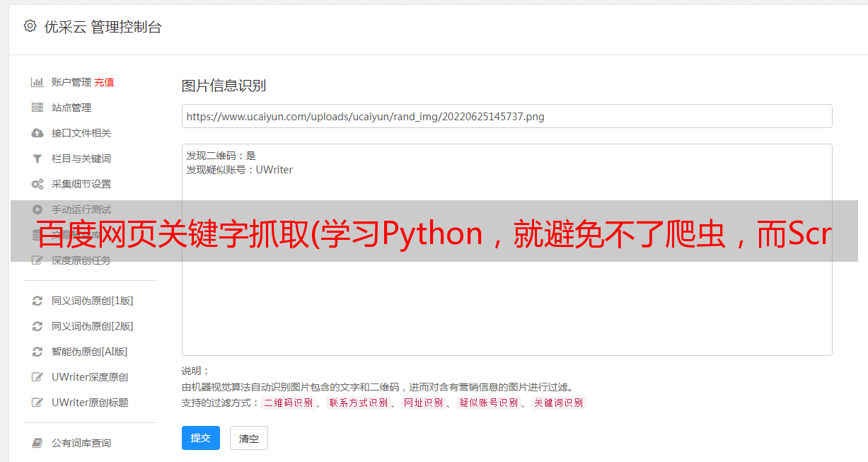Navigate to UWriter深度原创

click(90, 377)
